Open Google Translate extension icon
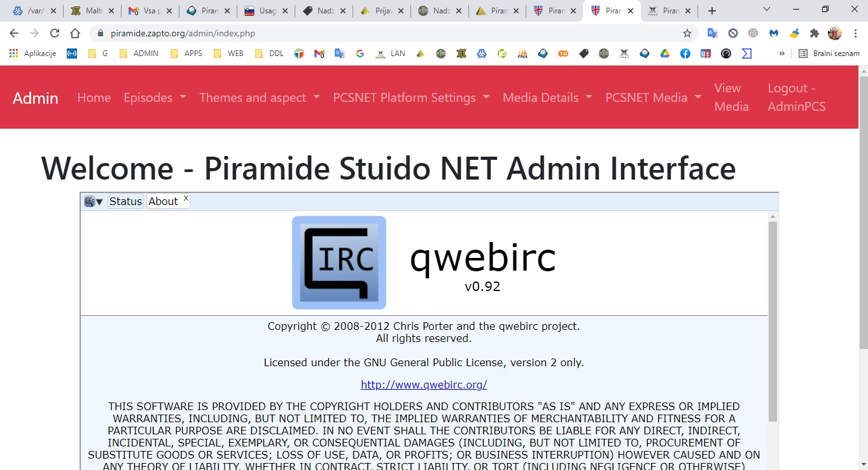 coord(713,33)
